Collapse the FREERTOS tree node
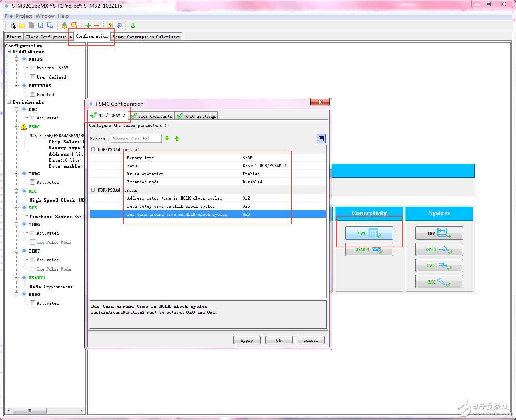 [17, 85]
